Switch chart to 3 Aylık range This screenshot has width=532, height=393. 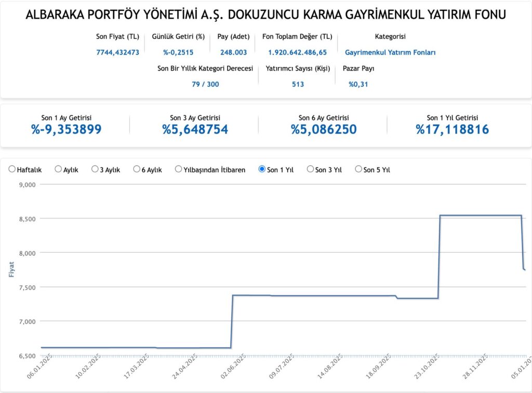[95, 169]
